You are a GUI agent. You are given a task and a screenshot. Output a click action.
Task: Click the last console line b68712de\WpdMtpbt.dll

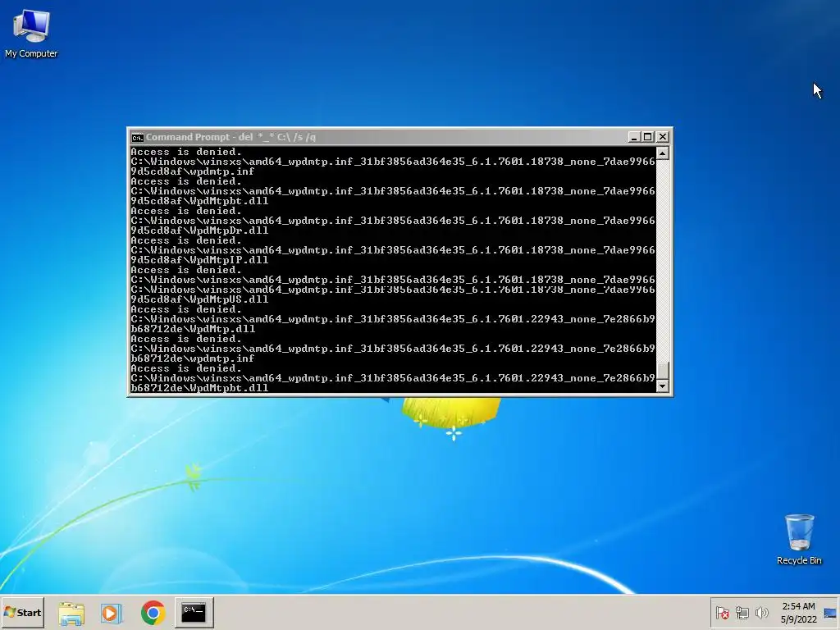[199, 388]
